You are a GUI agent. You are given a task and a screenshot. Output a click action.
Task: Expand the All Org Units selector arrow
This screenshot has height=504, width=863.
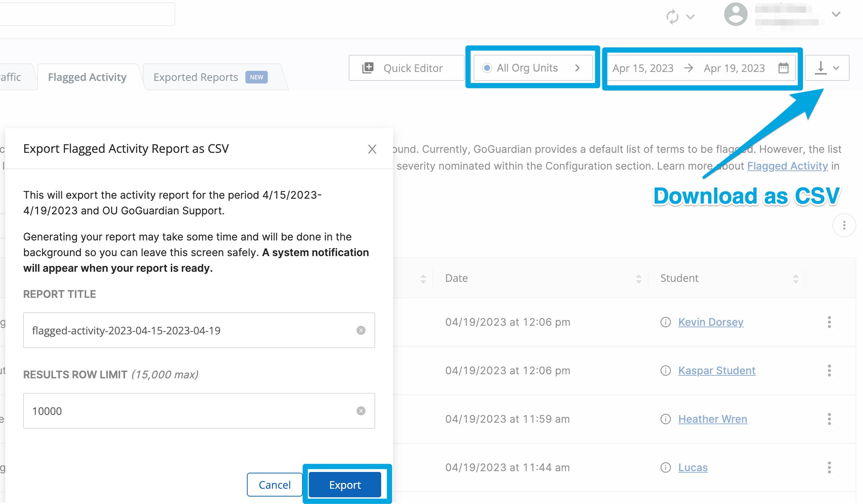577,68
